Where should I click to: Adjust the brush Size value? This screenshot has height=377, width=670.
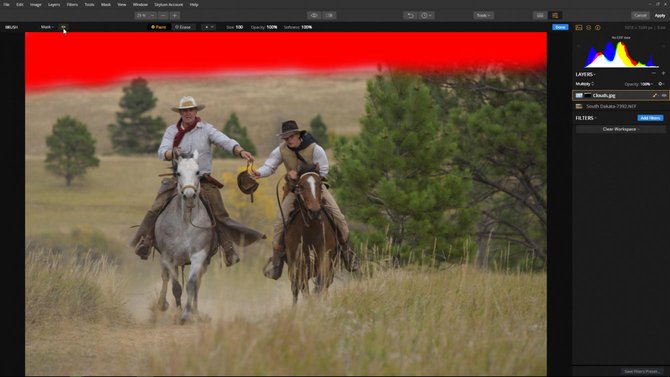click(235, 27)
